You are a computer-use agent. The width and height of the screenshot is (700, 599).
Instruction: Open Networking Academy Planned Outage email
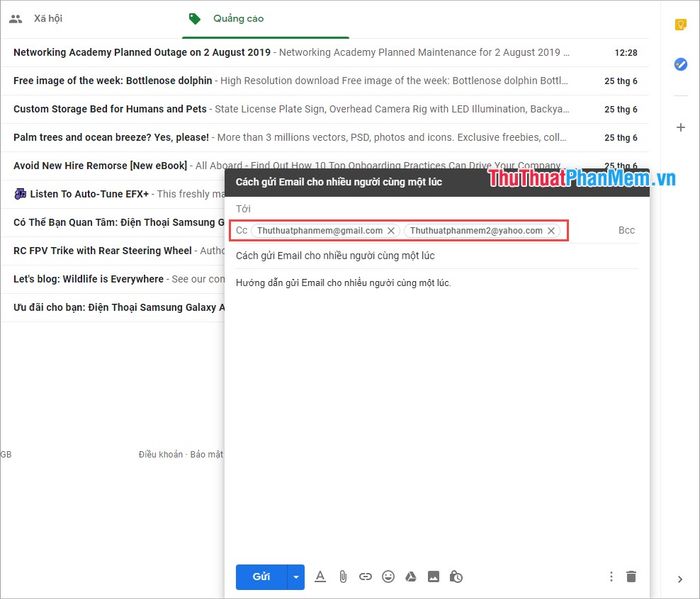(325, 53)
